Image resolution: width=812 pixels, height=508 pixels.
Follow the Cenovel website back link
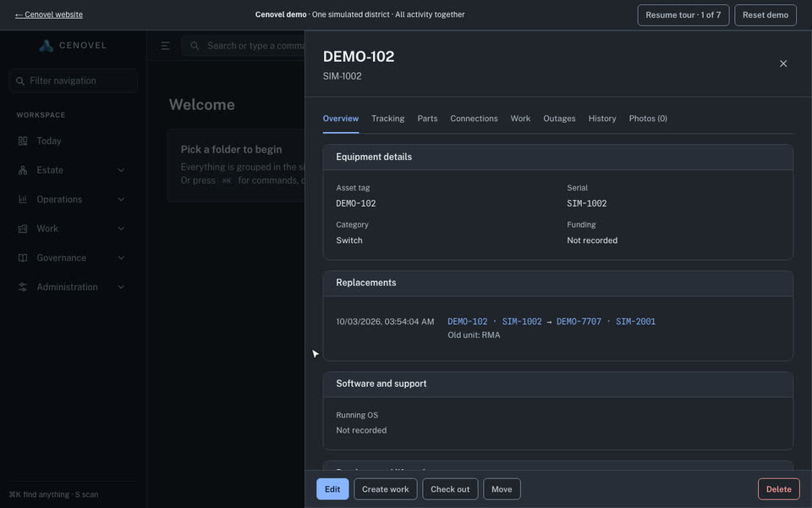pyautogui.click(x=49, y=14)
